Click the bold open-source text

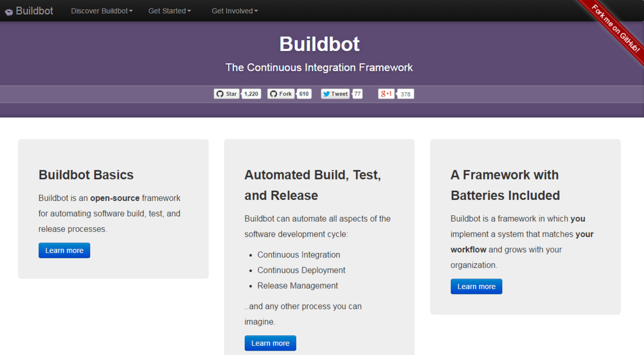point(115,198)
